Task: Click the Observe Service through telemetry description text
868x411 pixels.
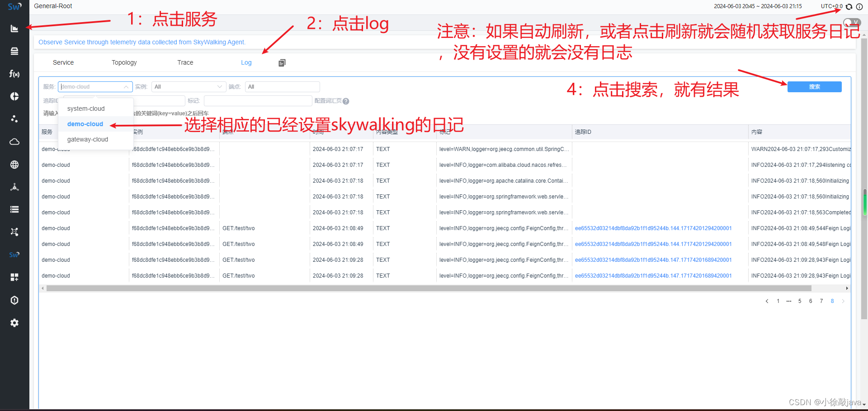Action: click(142, 42)
